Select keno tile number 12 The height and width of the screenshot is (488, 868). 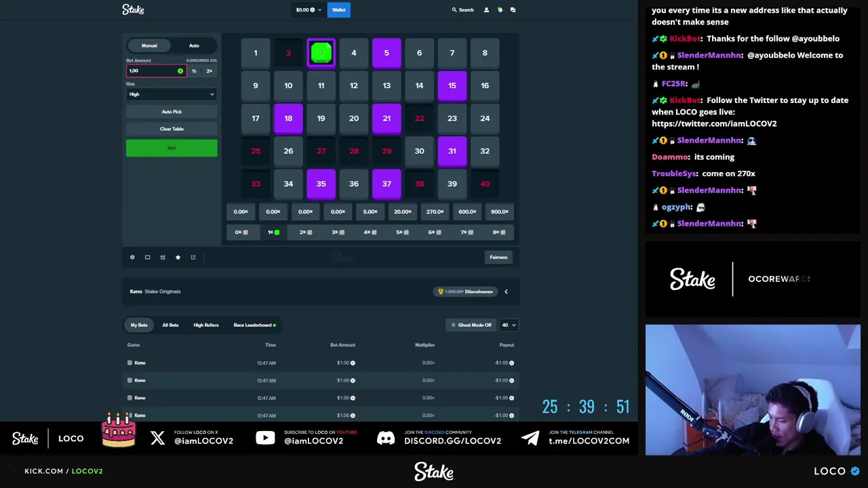(353, 85)
